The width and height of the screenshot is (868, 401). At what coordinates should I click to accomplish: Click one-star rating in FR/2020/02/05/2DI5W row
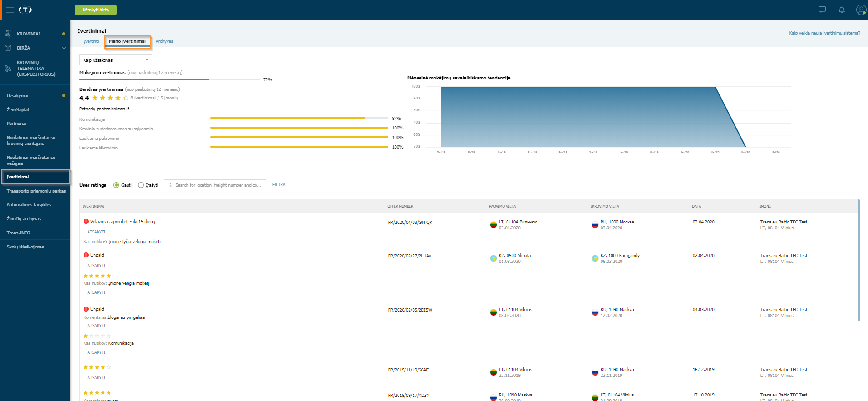coord(97,336)
